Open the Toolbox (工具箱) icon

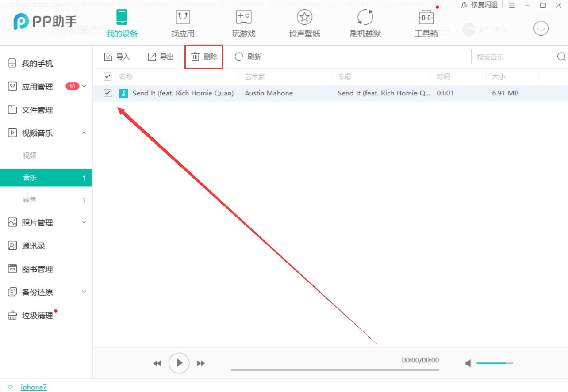426,18
